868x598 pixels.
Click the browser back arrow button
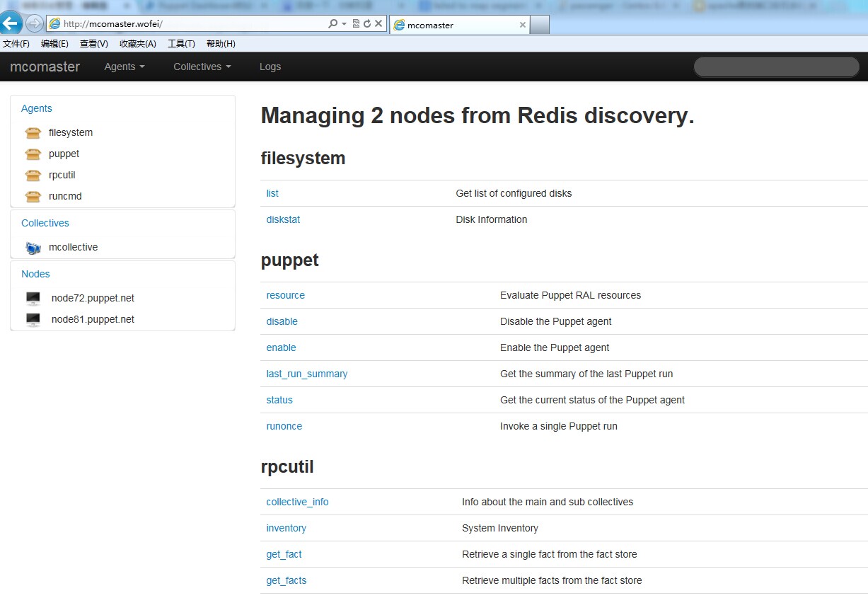coord(10,23)
